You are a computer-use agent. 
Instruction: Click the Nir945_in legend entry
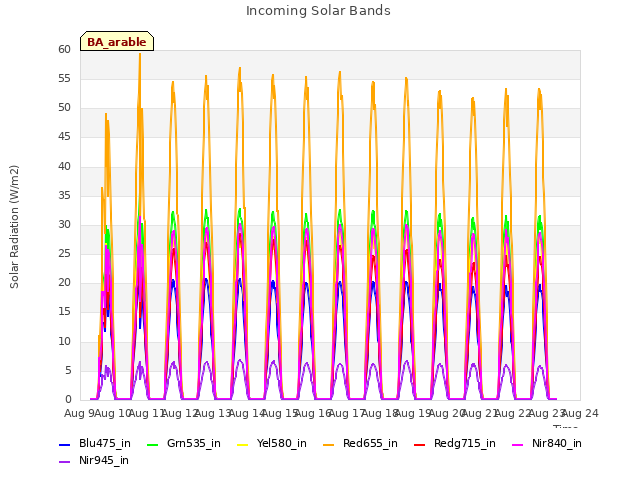[x=94, y=461]
